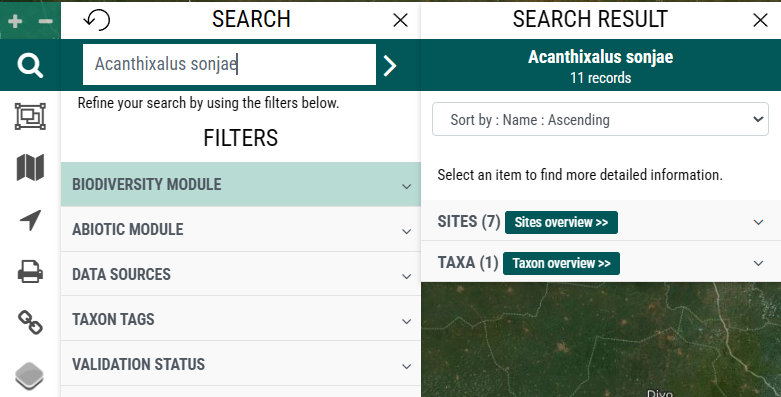The height and width of the screenshot is (397, 781).
Task: Expand the Biodiversity Module filter
Action: (241, 184)
